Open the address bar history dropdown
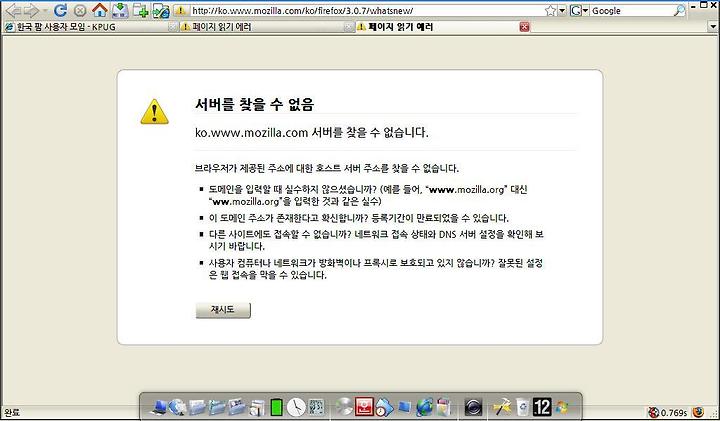 click(562, 11)
